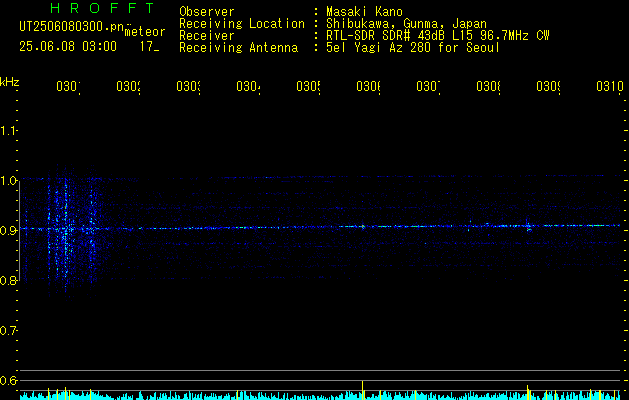The width and height of the screenshot is (629, 400).
Task: Click 'Shibukawa, Gunma, Japan' text
Action: coord(406,23)
